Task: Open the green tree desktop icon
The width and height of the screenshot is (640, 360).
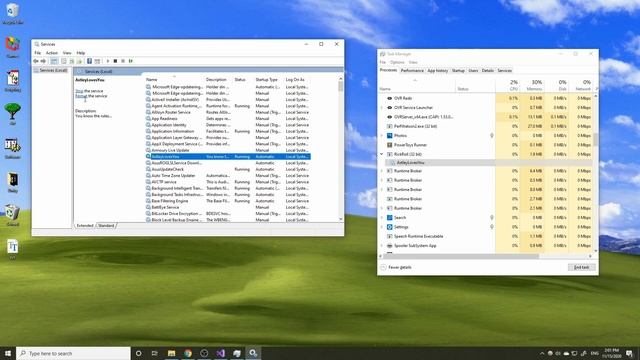Action: pos(12,113)
